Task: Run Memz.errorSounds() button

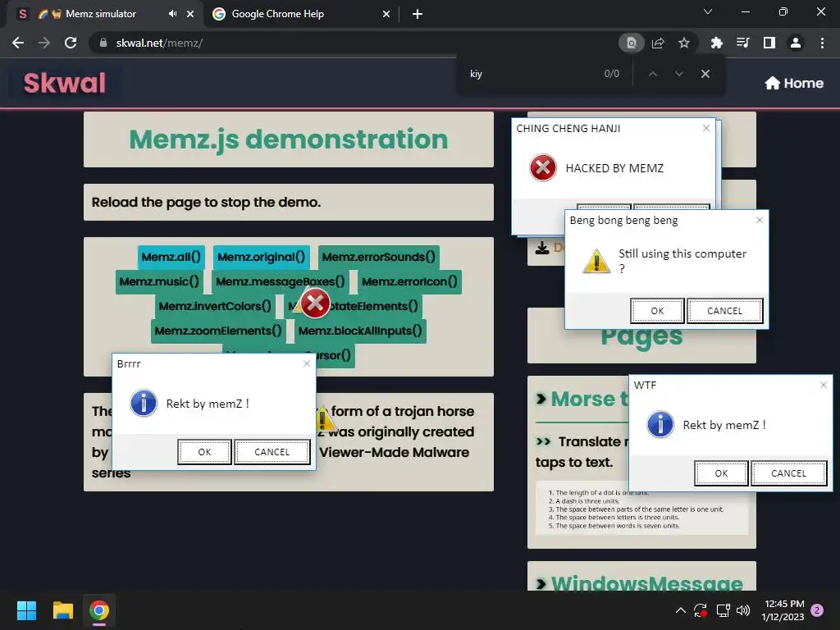Action: [379, 257]
